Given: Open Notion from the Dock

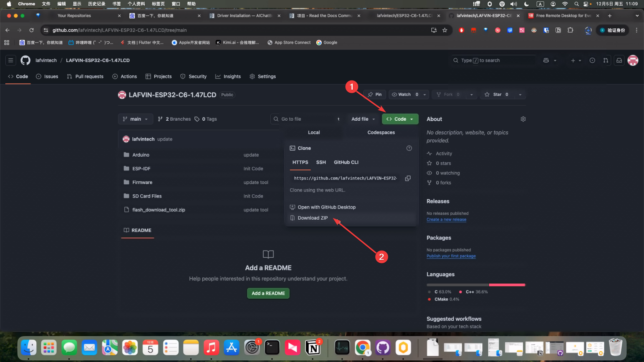Looking at the screenshot, I should tap(313, 348).
